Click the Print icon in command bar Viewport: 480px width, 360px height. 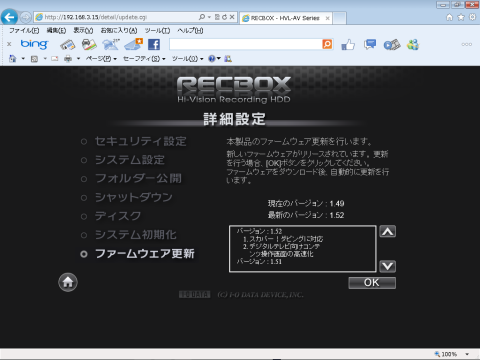(x=68, y=59)
